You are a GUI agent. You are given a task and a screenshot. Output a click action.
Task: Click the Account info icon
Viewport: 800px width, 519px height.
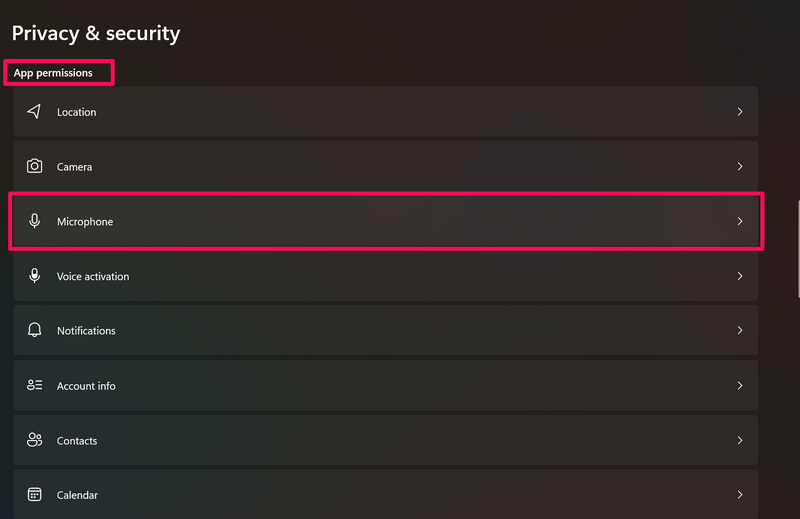[x=35, y=385]
